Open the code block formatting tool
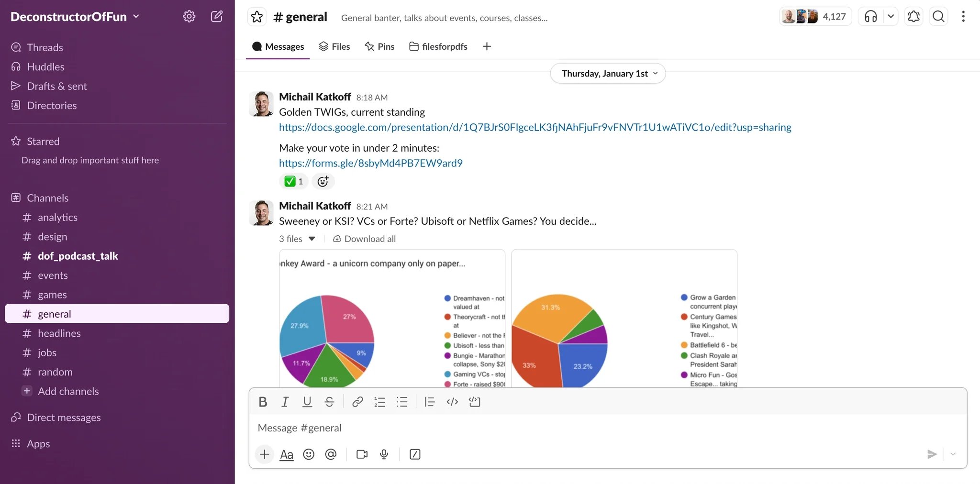The image size is (980, 484). click(474, 402)
